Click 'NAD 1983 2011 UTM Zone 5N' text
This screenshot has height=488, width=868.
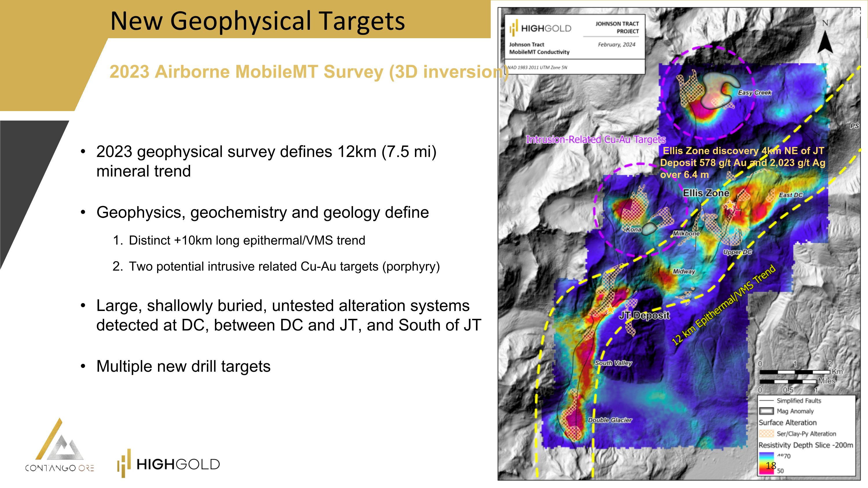[537, 67]
